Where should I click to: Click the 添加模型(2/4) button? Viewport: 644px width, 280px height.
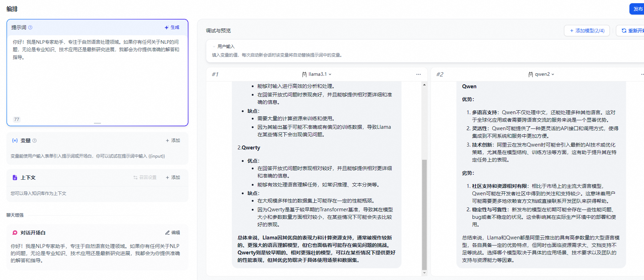coord(587,31)
